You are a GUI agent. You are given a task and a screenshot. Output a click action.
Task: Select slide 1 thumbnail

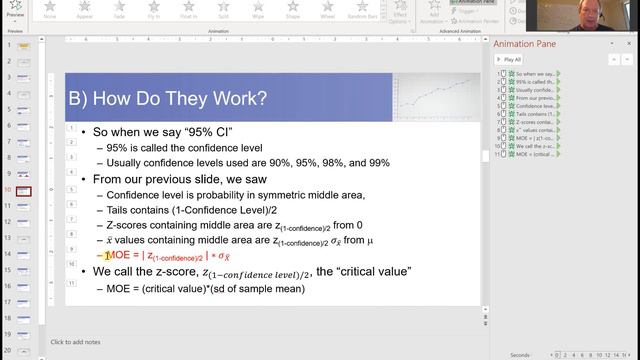(x=24, y=46)
